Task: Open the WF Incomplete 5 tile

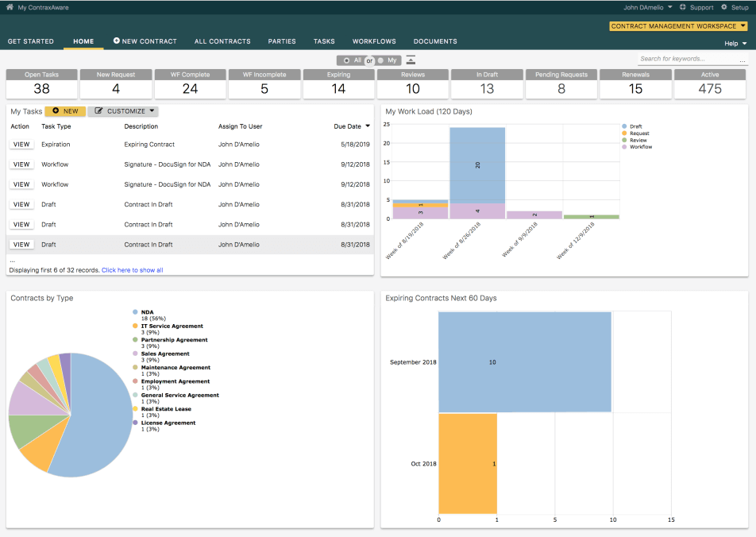Action: (x=264, y=84)
